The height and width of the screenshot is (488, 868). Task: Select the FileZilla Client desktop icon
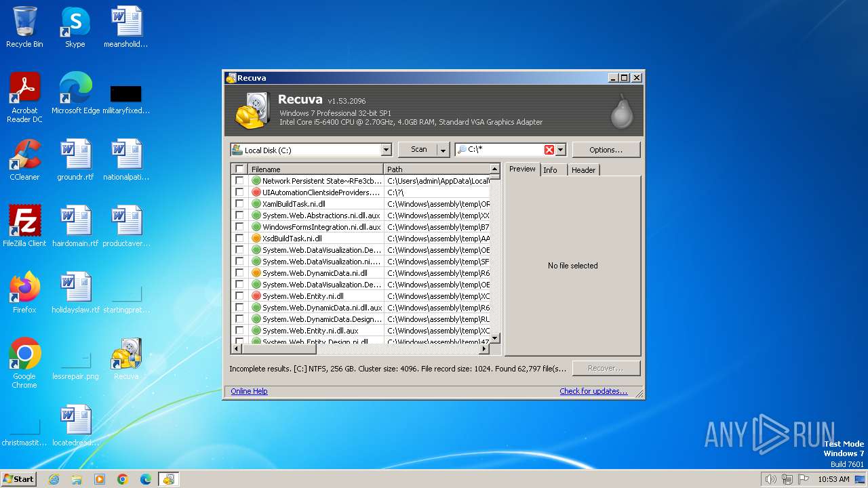coord(24,226)
